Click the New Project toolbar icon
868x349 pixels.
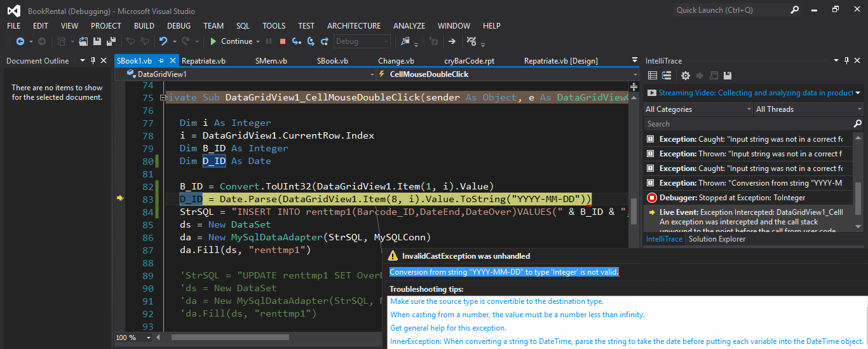tap(62, 41)
